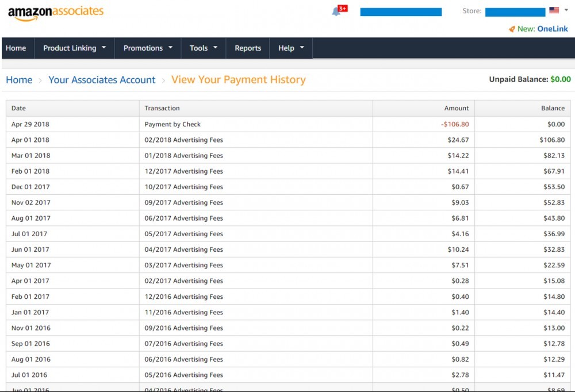Go to Home in navigation bar
575x392 pixels.
tap(16, 48)
